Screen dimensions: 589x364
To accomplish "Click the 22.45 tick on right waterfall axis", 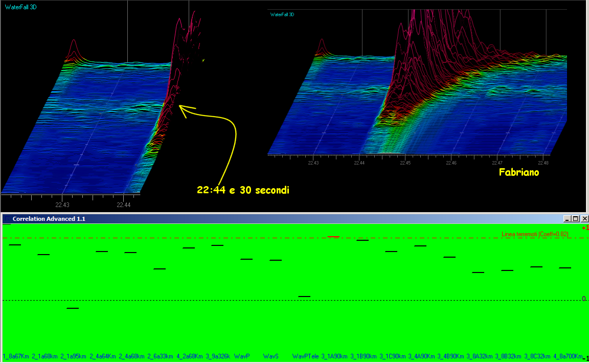I will tap(405, 163).
